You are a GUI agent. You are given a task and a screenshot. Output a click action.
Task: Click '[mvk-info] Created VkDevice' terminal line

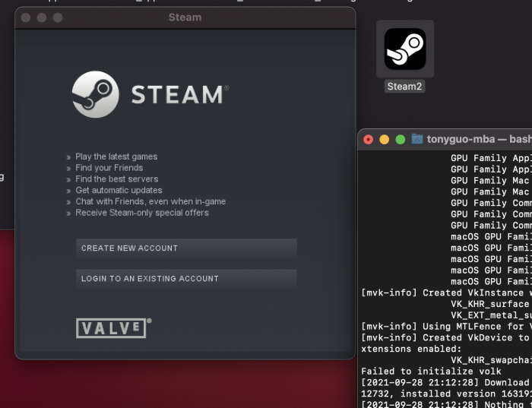pyautogui.click(x=447, y=338)
